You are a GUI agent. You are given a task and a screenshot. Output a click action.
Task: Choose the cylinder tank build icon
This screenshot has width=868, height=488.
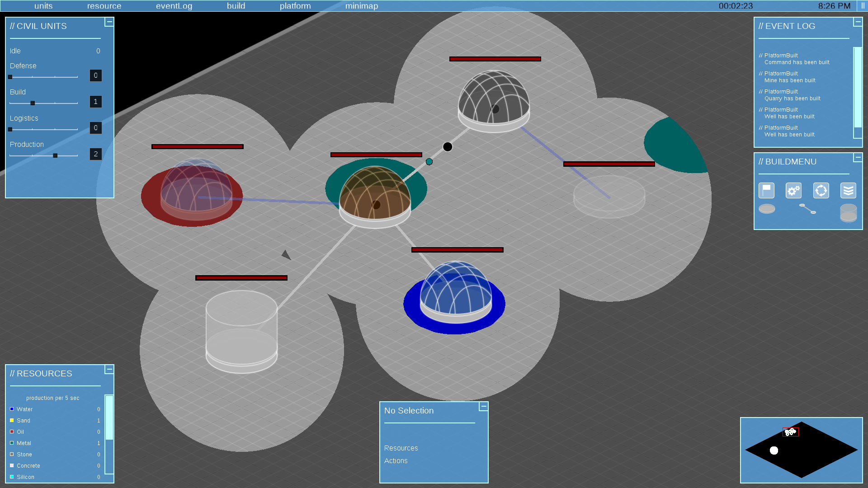[848, 212]
